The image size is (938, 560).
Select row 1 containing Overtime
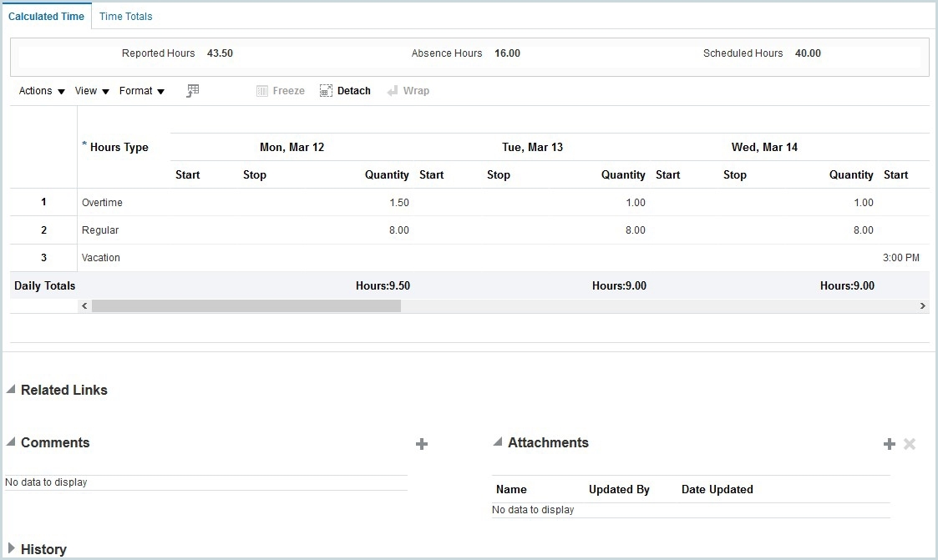(x=43, y=202)
